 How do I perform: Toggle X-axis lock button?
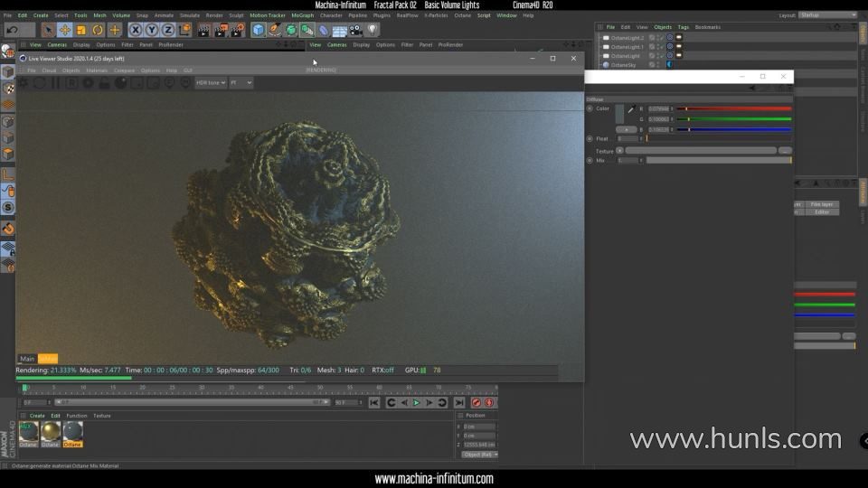click(x=136, y=30)
